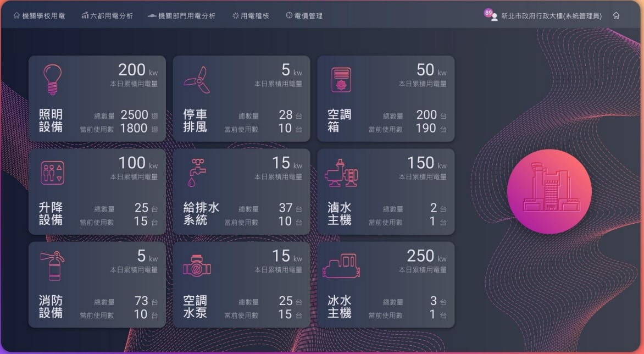The height and width of the screenshot is (354, 644).
Task: Click the 當前使用數 190 value for 空調箱
Action: click(x=426, y=129)
